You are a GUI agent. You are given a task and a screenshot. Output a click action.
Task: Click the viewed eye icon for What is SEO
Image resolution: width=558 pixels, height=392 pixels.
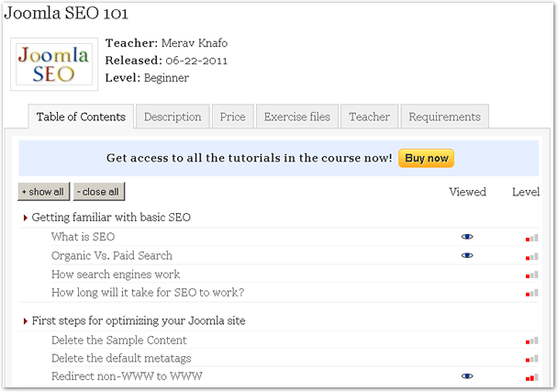coord(467,237)
